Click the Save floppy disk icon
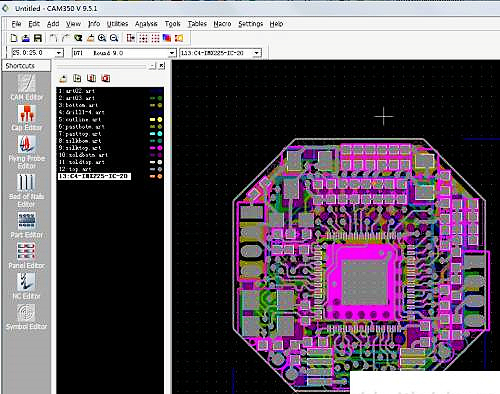 (x=38, y=38)
